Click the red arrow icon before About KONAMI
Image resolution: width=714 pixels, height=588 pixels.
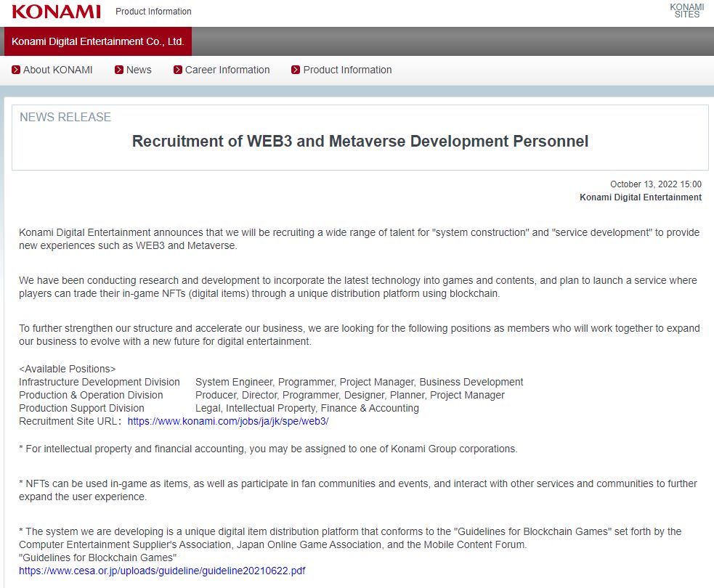tap(16, 70)
